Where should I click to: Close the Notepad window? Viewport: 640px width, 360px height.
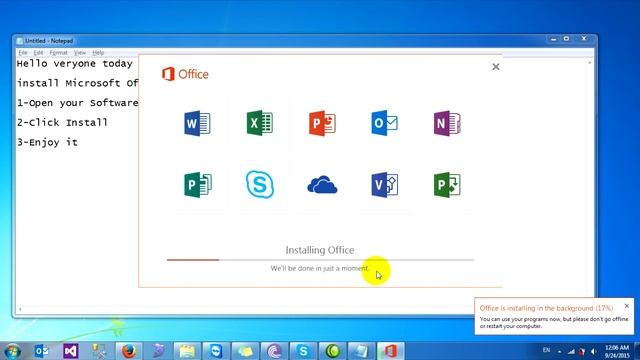pyautogui.click(x=584, y=39)
